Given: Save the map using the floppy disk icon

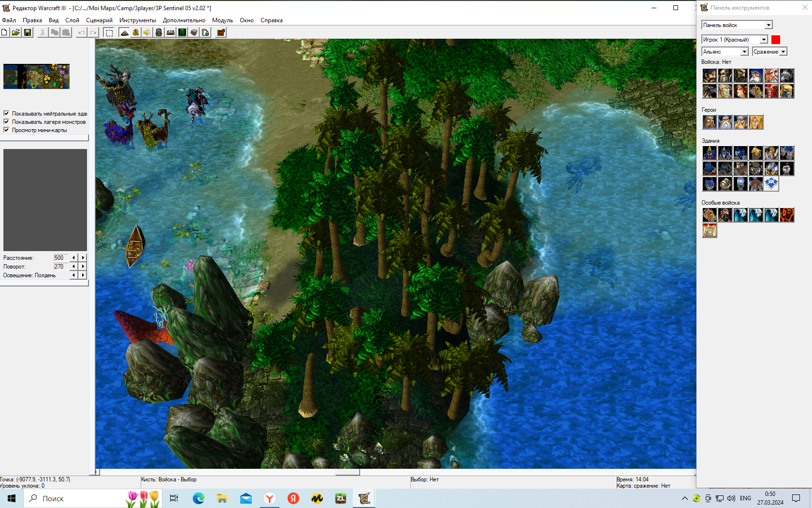Looking at the screenshot, I should 28,32.
